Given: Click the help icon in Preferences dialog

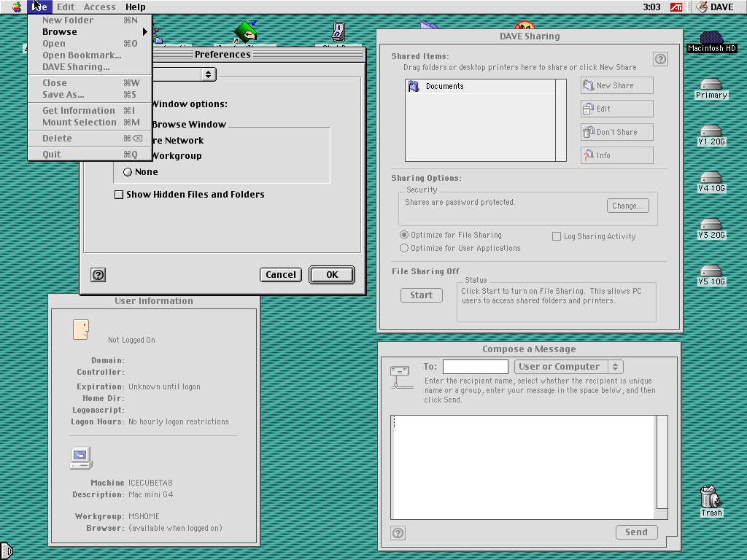Looking at the screenshot, I should tap(98, 275).
